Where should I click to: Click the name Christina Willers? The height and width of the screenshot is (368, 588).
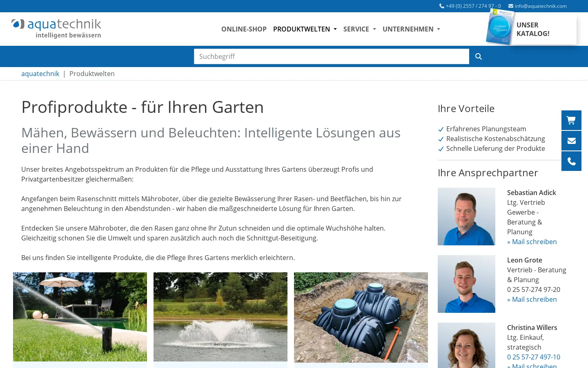pos(532,328)
